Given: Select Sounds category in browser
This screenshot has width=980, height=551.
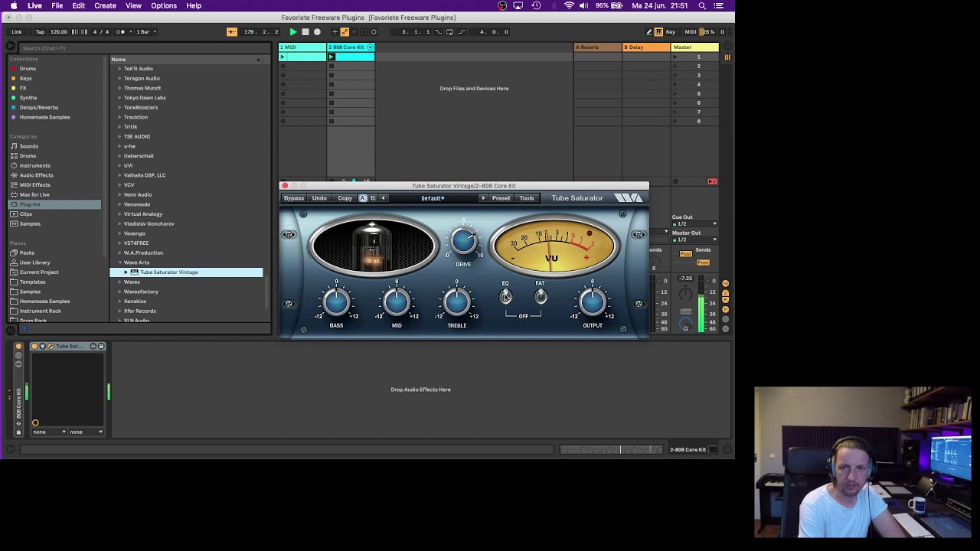Looking at the screenshot, I should click(29, 146).
